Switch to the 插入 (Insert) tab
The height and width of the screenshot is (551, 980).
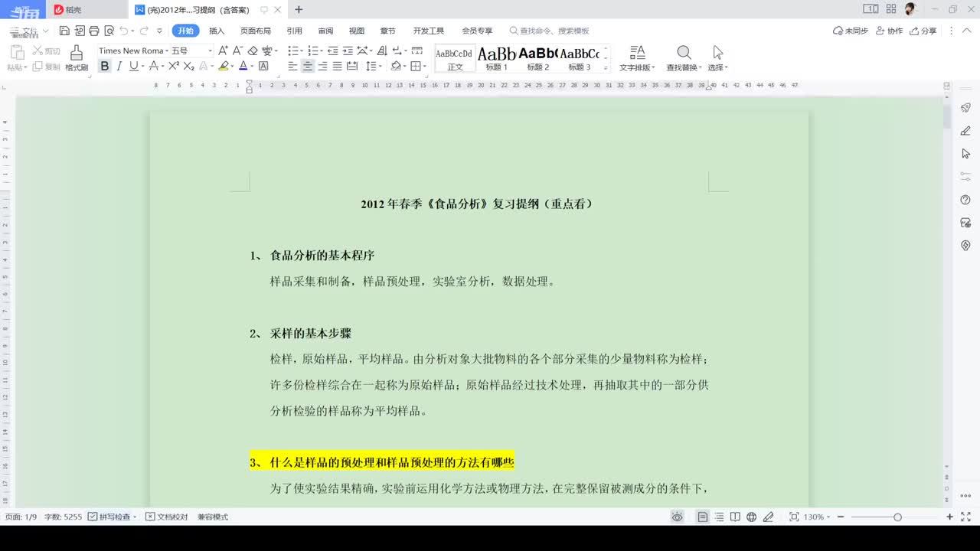click(x=217, y=31)
